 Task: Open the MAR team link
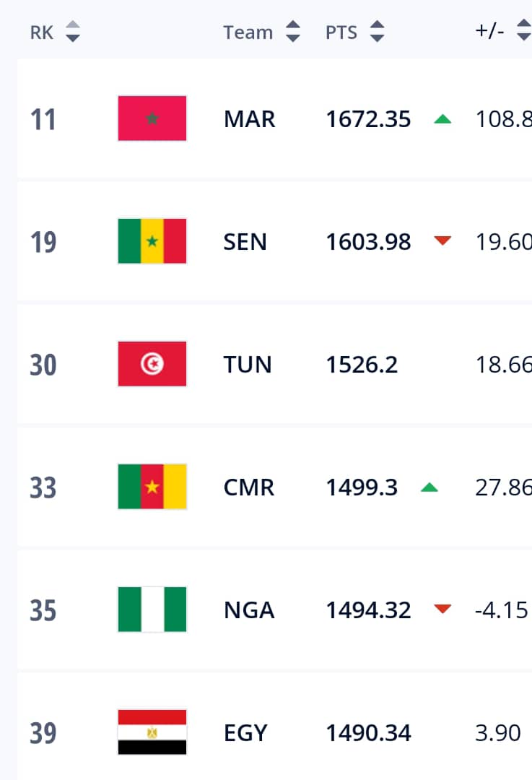[x=250, y=119]
